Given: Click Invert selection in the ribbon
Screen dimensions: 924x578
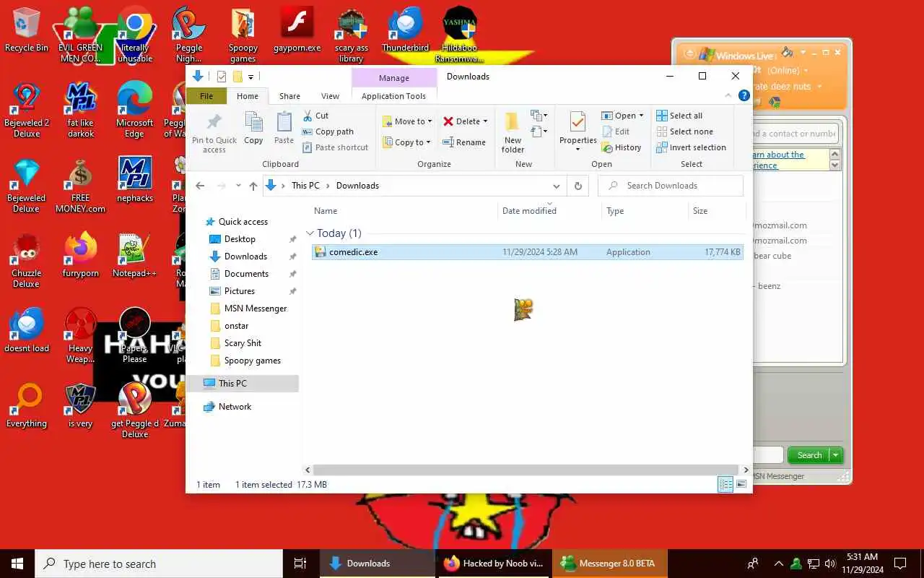Looking at the screenshot, I should 691,147.
